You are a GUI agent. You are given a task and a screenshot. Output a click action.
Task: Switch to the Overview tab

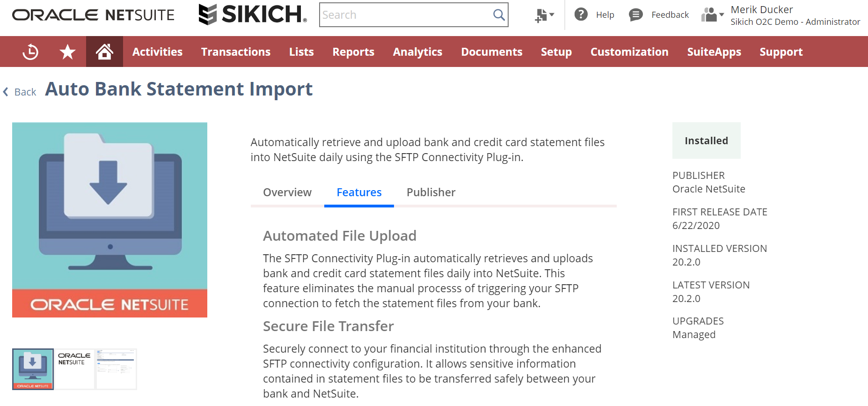tap(287, 192)
